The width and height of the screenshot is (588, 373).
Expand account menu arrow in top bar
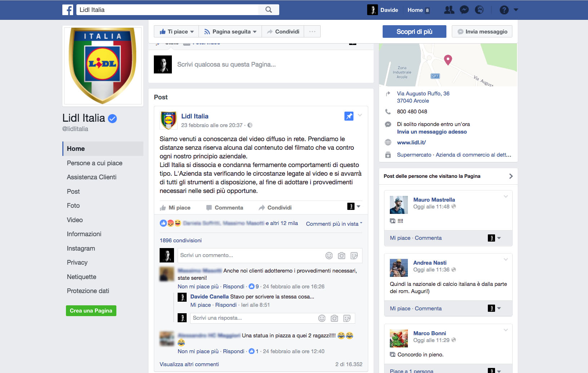[x=516, y=10]
